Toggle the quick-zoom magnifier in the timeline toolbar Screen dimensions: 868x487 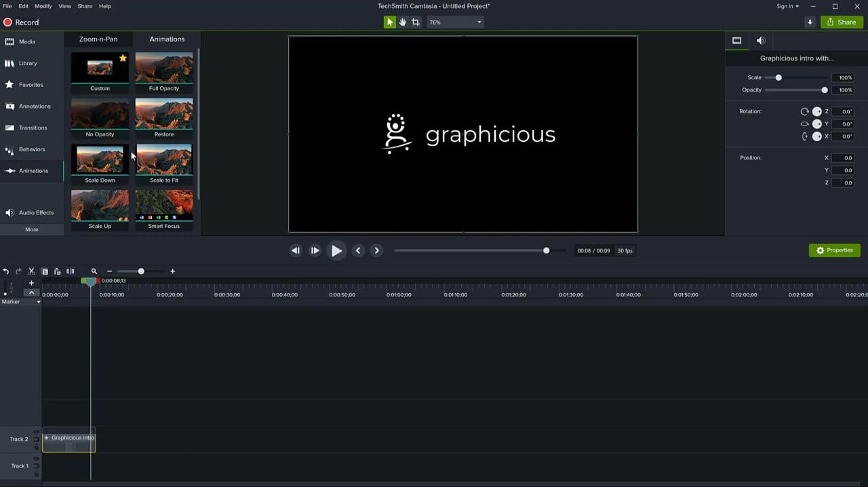click(x=94, y=271)
